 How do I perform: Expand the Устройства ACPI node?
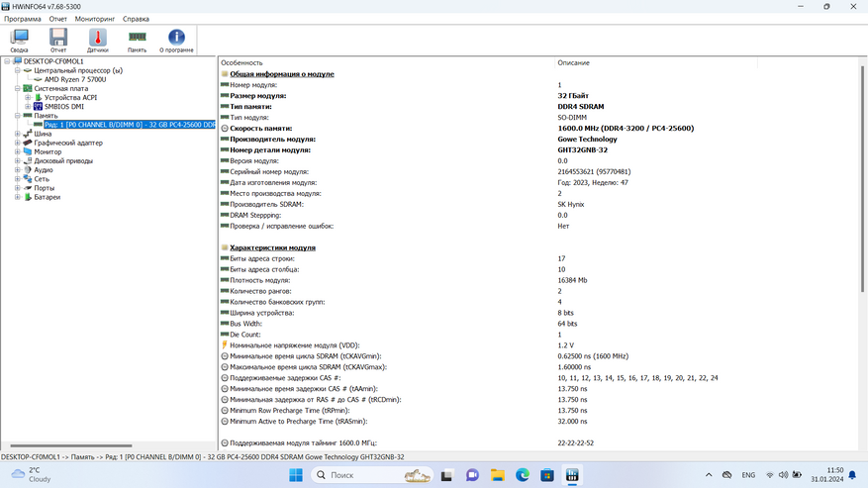pyautogui.click(x=28, y=97)
